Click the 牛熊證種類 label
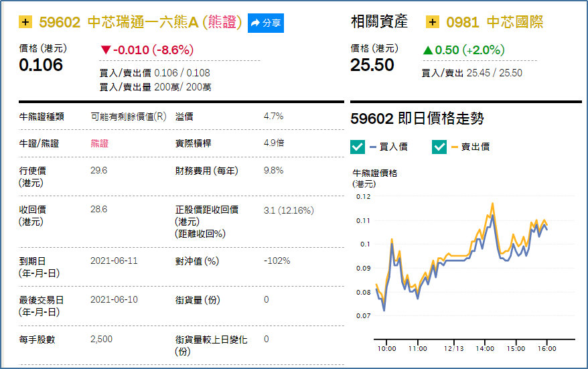This screenshot has height=369, width=588. pos(42,117)
